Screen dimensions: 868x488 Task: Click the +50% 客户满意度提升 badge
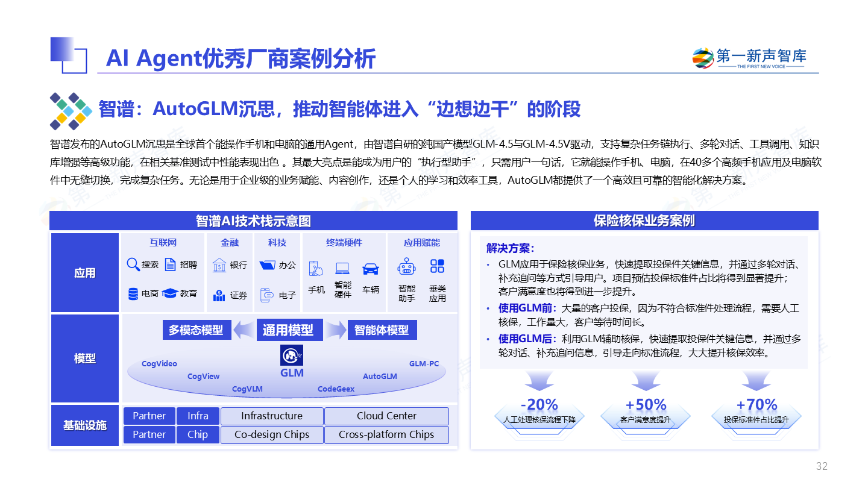tap(646, 410)
